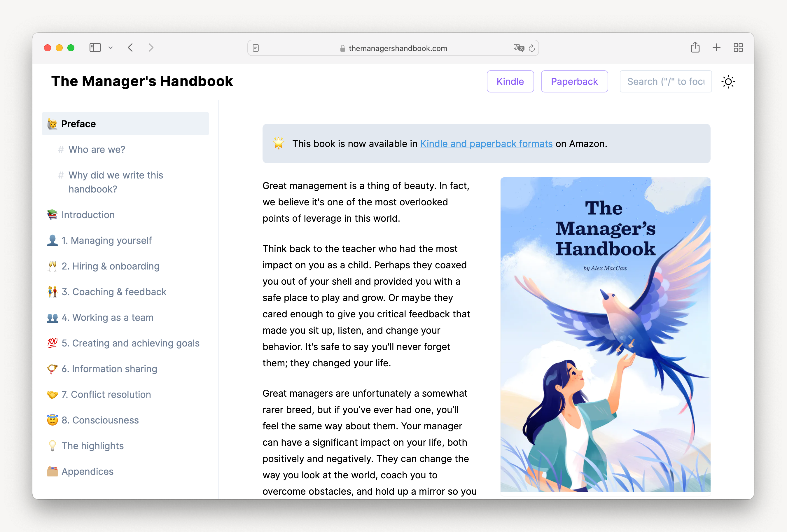Open the Introduction chapter in sidebar
Viewport: 787px width, 532px height.
[x=88, y=215]
